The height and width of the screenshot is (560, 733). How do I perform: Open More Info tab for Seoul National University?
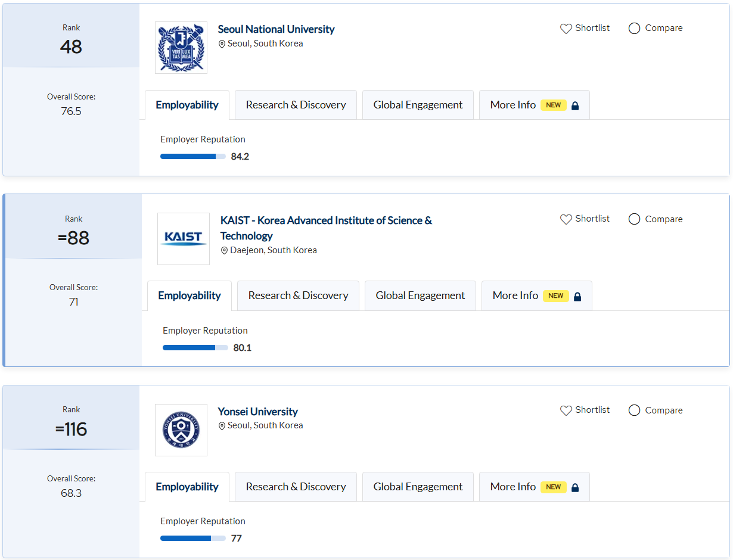point(535,105)
